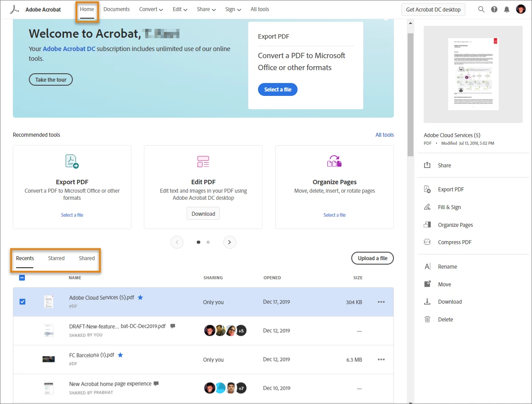Expand the Edit menu
532x404 pixels.
[x=180, y=9]
